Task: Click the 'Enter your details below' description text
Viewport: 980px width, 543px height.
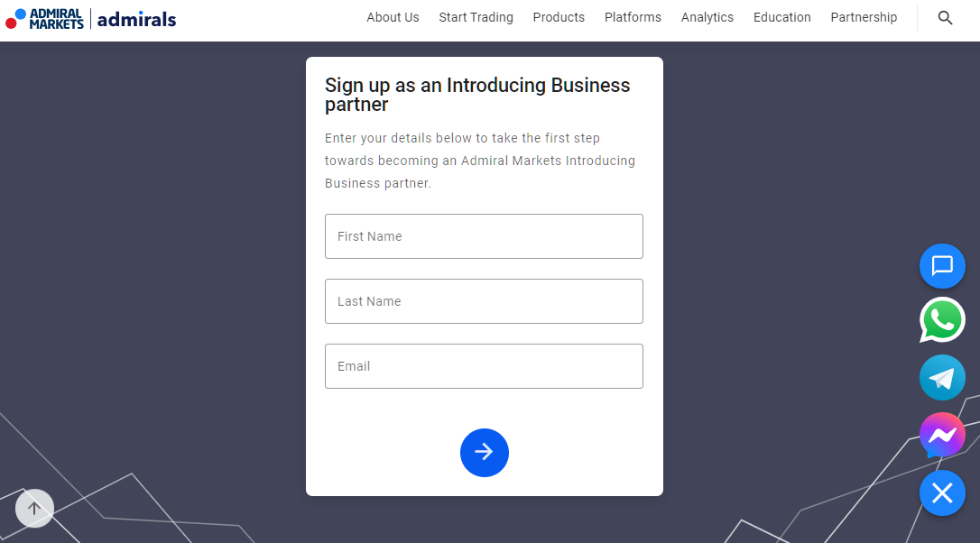Action: tap(480, 161)
